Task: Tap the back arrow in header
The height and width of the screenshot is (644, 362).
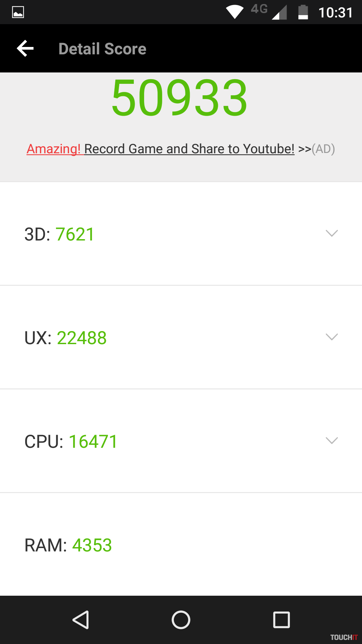Action: click(25, 49)
